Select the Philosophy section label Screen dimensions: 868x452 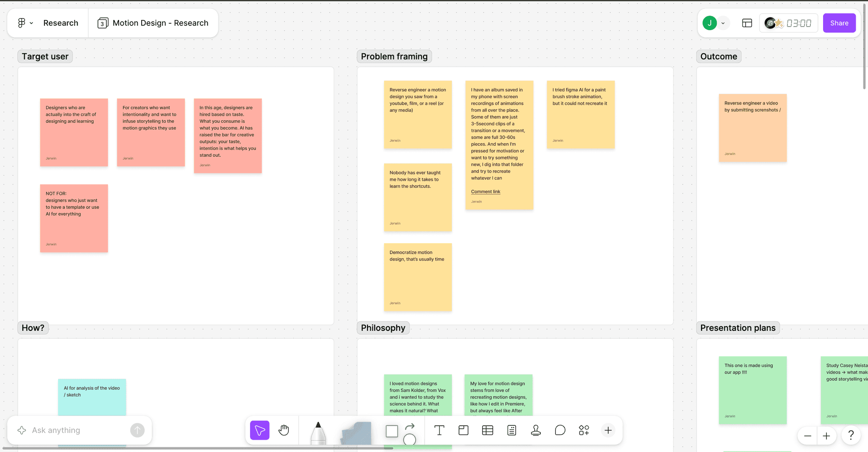coord(383,328)
